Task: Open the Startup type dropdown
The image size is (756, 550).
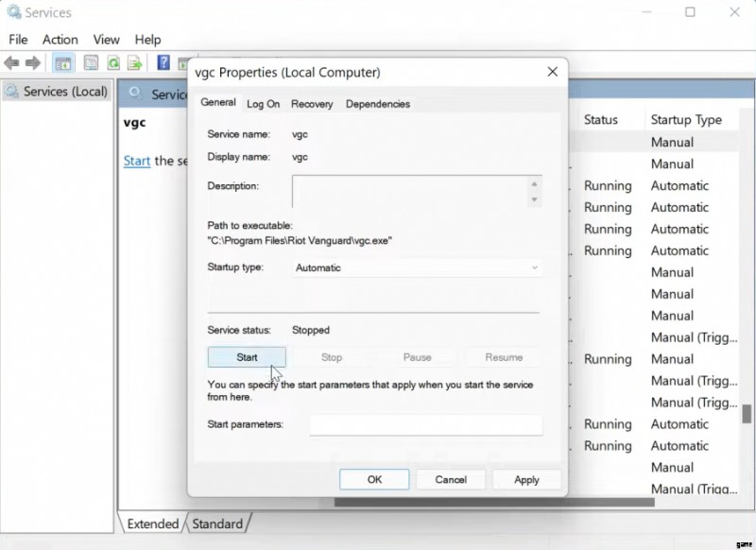Action: (x=416, y=267)
